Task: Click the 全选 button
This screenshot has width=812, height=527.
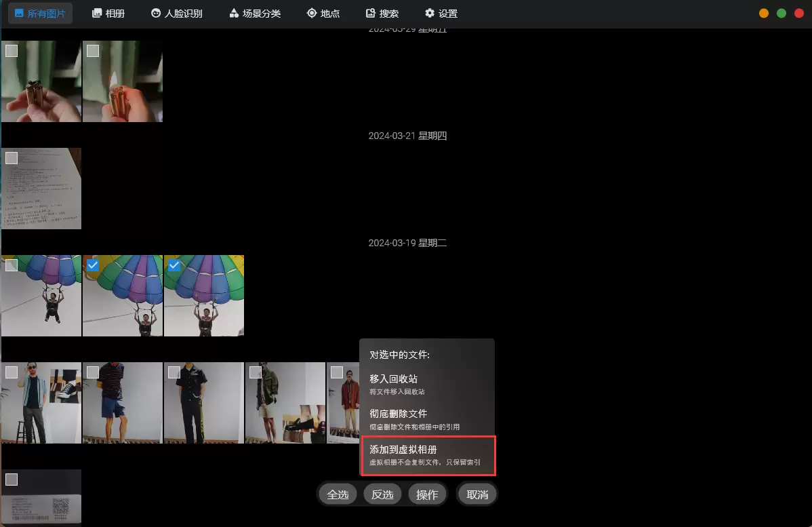Action: (x=338, y=495)
